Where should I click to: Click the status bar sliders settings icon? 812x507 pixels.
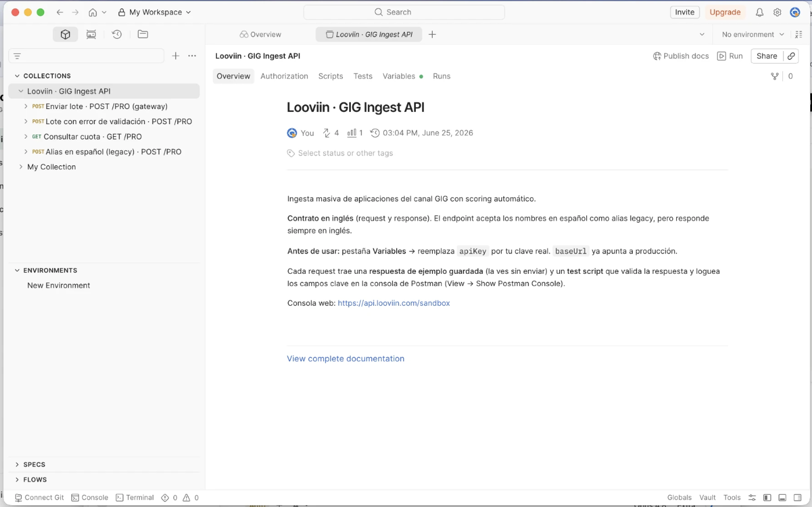[x=752, y=498]
